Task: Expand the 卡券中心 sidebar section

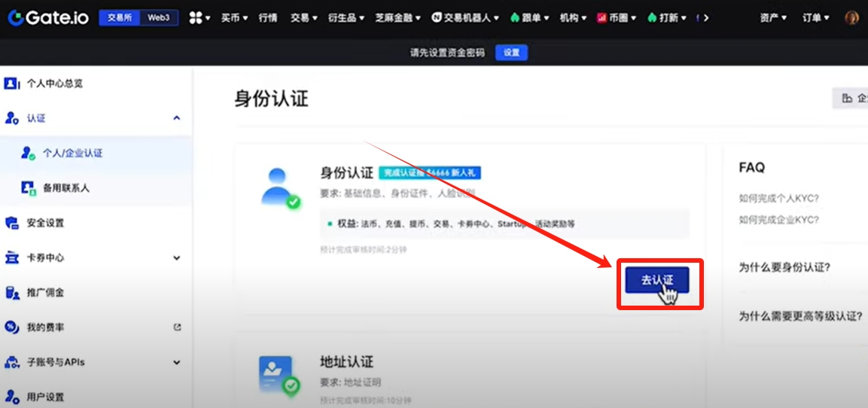Action: click(x=176, y=257)
